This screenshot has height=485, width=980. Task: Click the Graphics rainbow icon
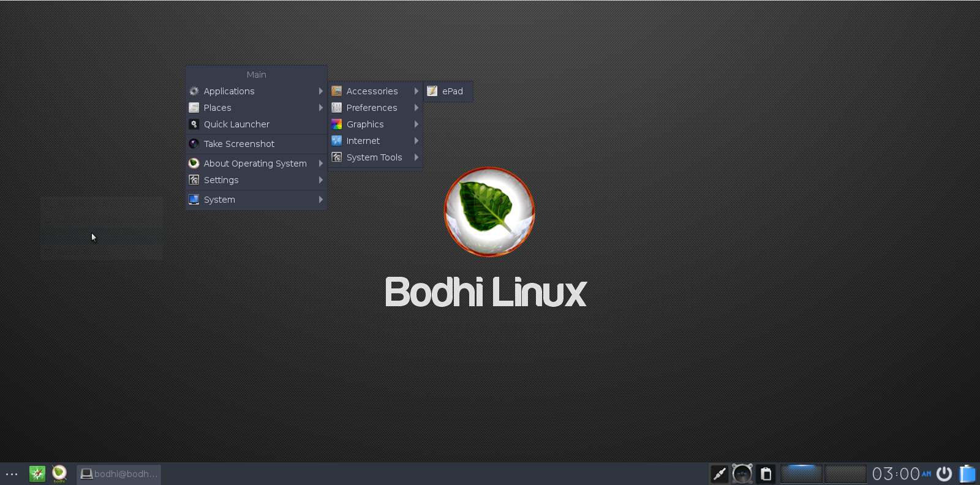[x=337, y=124]
